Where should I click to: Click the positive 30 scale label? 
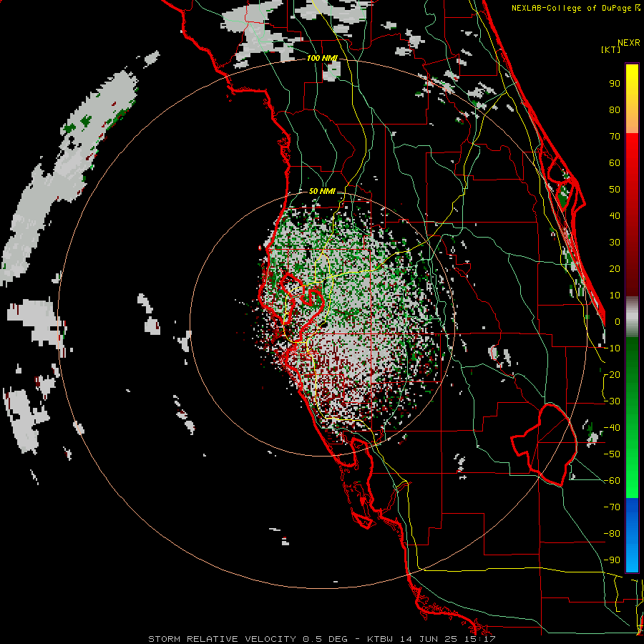[x=615, y=243]
